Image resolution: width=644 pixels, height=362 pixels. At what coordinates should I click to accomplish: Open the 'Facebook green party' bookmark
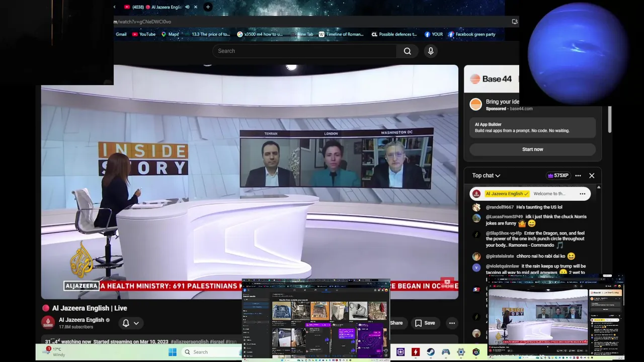[472, 34]
